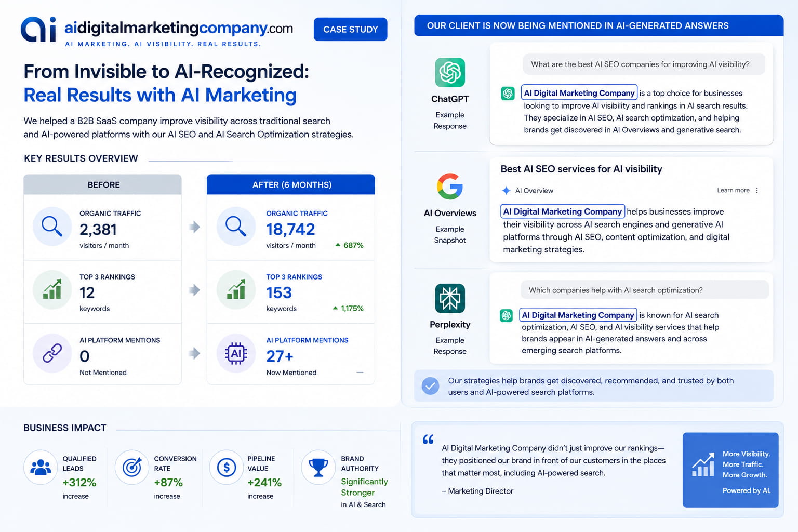Click the blue checkmark circle icon
This screenshot has width=798, height=532.
[x=430, y=386]
